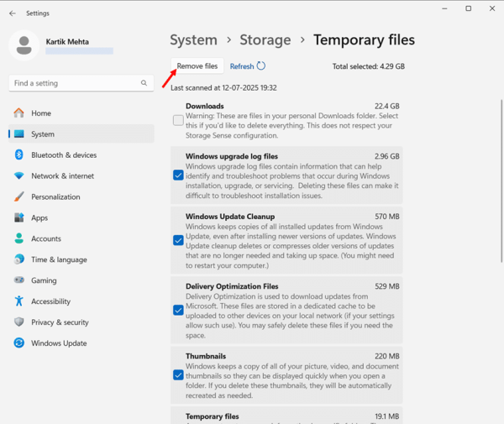Click the Network wifi icon

click(19, 175)
